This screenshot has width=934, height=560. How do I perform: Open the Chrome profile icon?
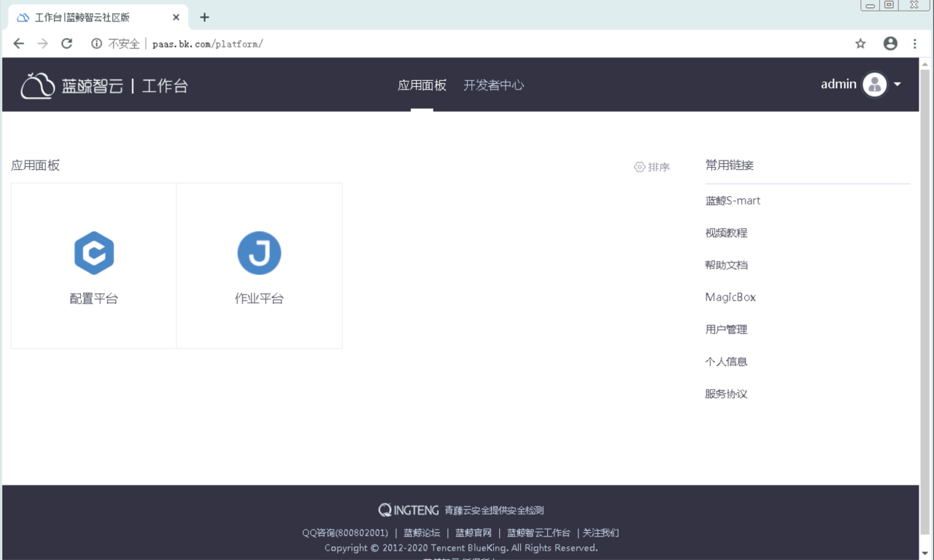[890, 44]
